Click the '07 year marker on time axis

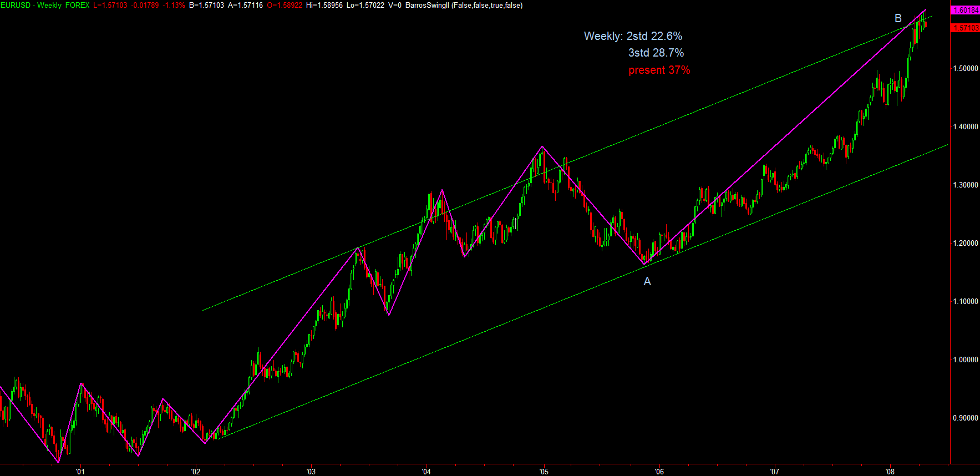775,472
